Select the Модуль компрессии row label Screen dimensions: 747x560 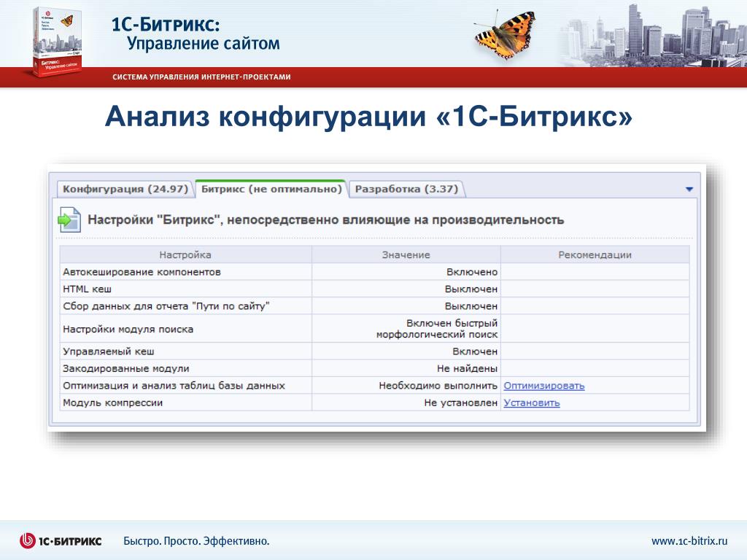pos(113,402)
